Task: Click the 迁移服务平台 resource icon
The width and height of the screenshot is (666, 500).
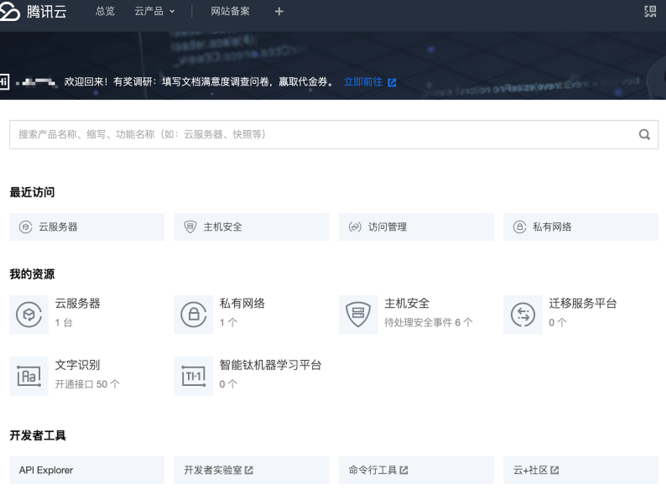Action: click(x=523, y=314)
